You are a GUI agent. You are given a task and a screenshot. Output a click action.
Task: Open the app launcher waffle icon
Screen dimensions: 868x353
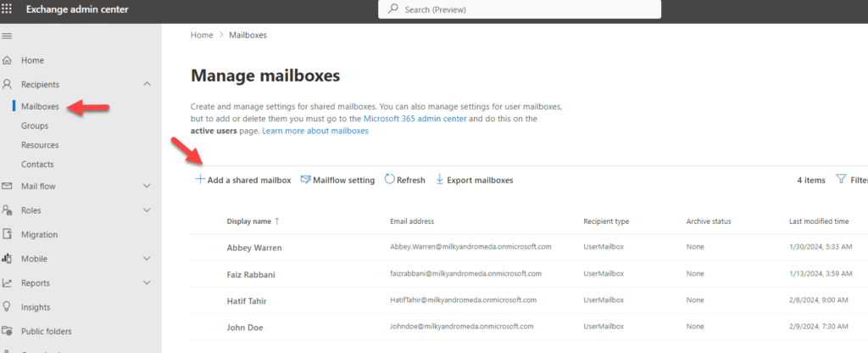(x=7, y=8)
